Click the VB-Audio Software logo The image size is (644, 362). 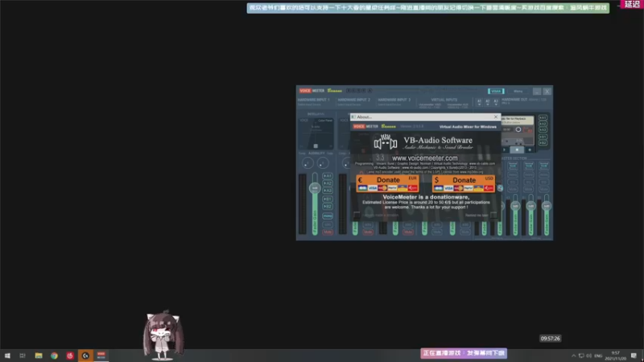coord(386,142)
